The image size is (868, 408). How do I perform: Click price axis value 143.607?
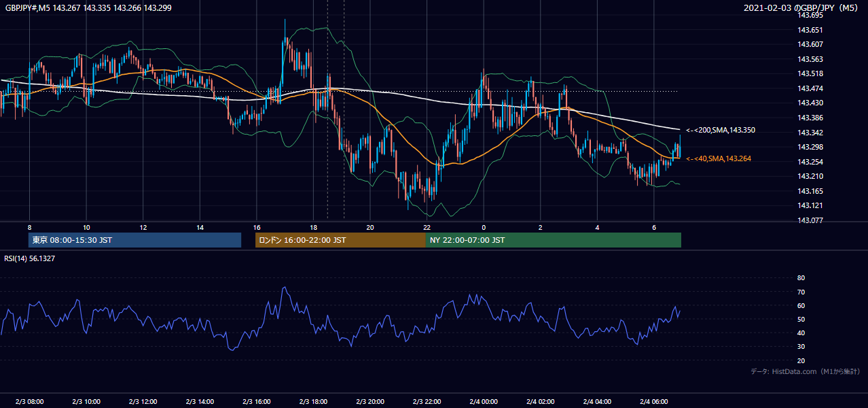(811, 44)
